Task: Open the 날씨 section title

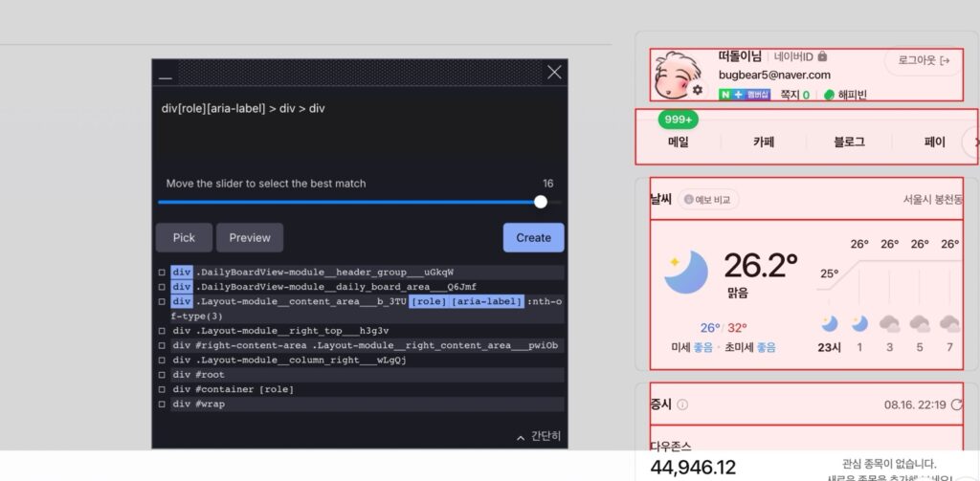Action: pos(660,200)
